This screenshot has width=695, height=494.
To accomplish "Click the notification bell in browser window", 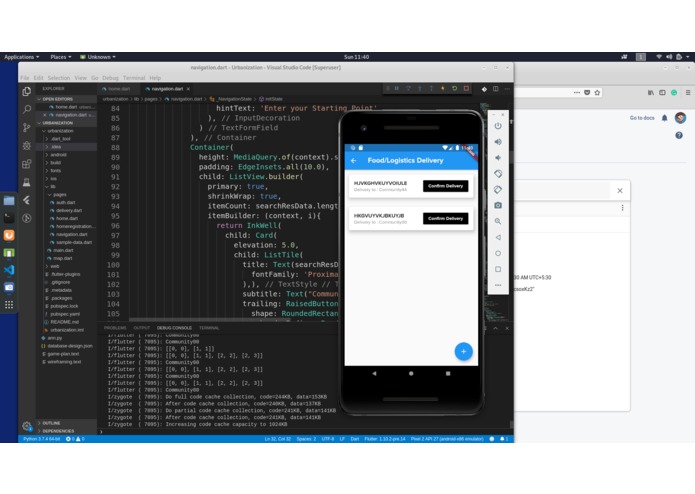I will point(664,118).
